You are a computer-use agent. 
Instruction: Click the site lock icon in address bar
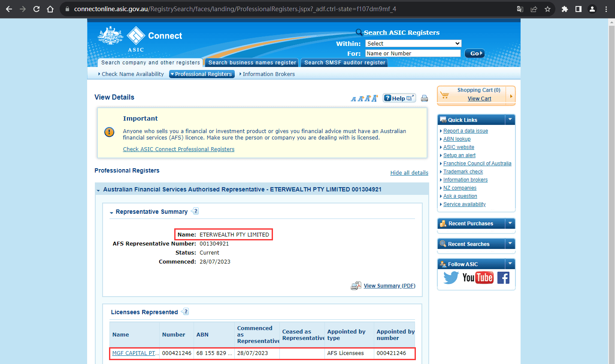pyautogui.click(x=67, y=9)
